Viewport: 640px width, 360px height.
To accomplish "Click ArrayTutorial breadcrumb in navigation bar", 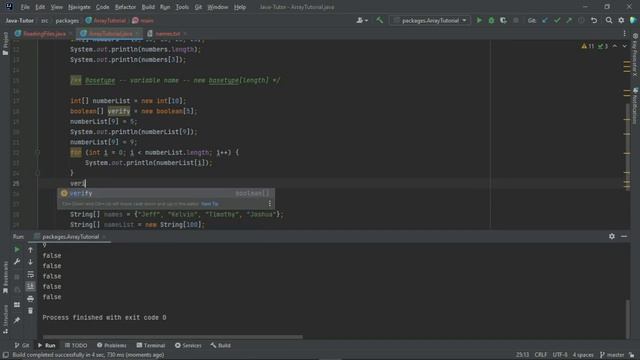I will click(106, 20).
